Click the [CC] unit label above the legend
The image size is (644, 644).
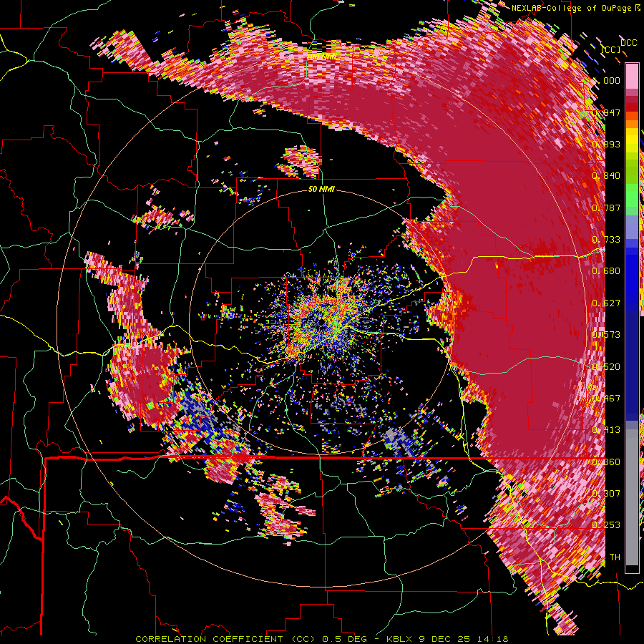point(611,49)
